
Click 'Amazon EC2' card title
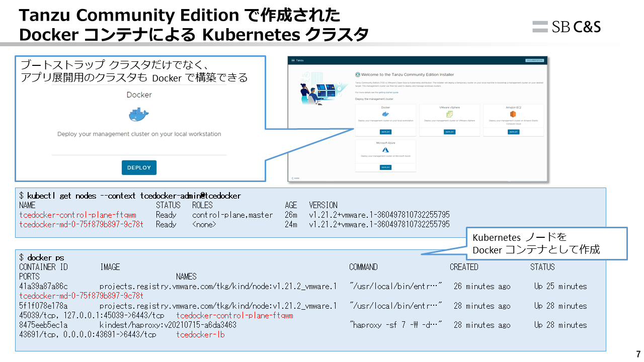513,108
